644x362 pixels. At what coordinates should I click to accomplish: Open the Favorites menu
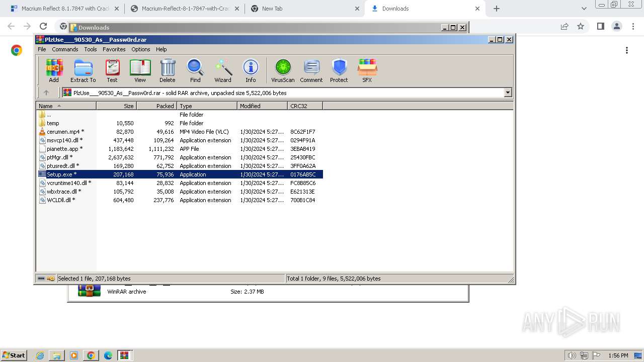(x=114, y=49)
